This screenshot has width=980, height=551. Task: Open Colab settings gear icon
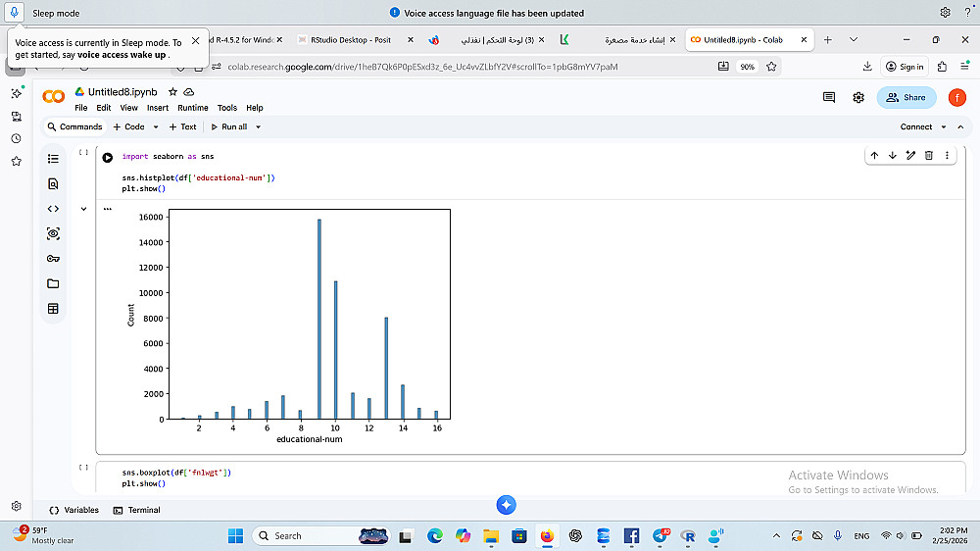(x=858, y=98)
